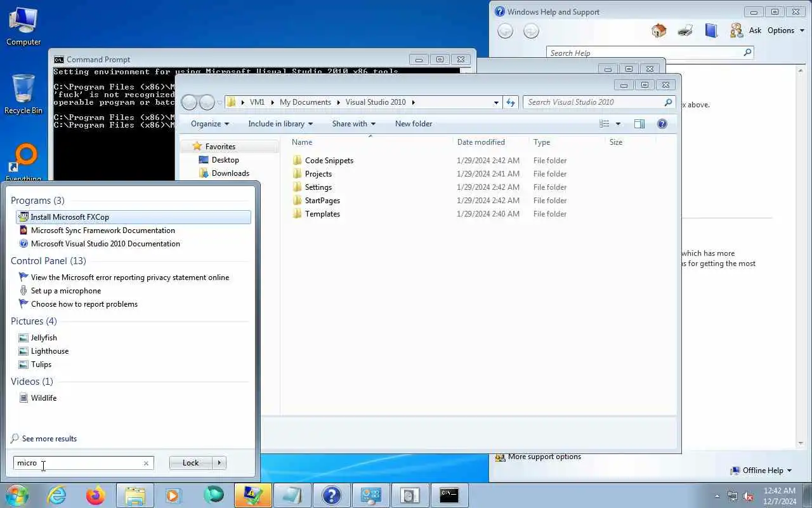Viewport: 812px width, 508px height.
Task: Select My Documents in address breadcrumb
Action: [x=305, y=102]
